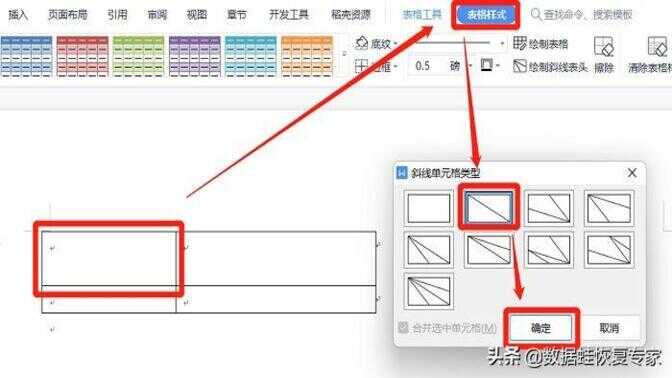Viewport: 672px width, 378px height.
Task: Open the 稻壳资源 tab
Action: point(351,15)
